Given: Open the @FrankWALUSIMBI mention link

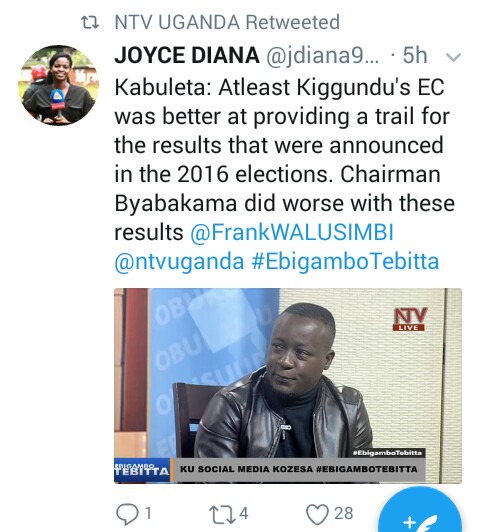Looking at the screenshot, I should tap(292, 233).
